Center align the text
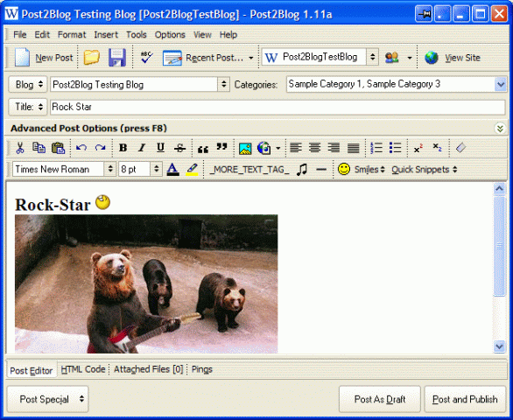 click(314, 148)
